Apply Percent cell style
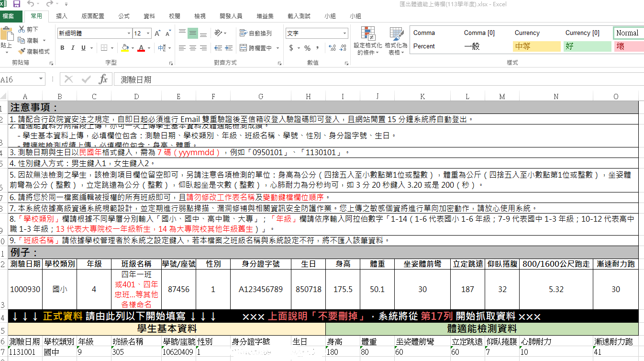This screenshot has height=361, width=644. point(435,46)
